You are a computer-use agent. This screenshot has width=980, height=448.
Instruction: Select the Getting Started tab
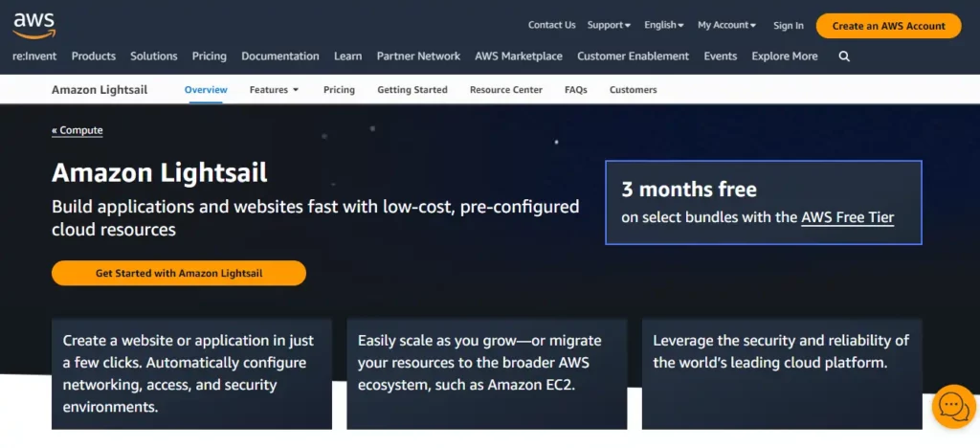[x=412, y=90]
